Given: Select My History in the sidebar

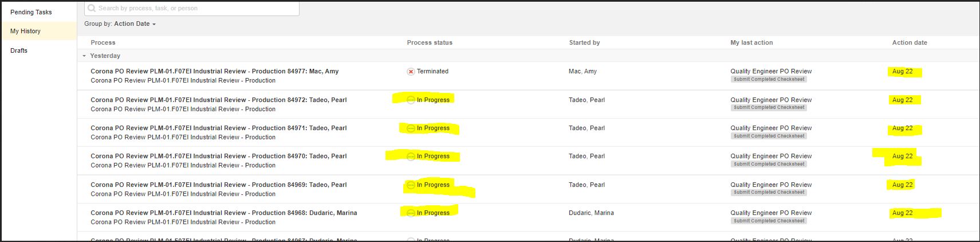Looking at the screenshot, I should (25, 32).
